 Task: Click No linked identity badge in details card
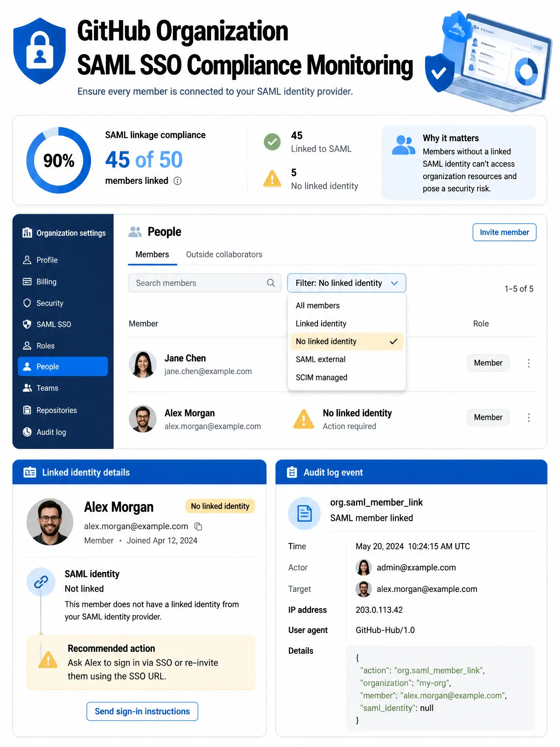[220, 506]
